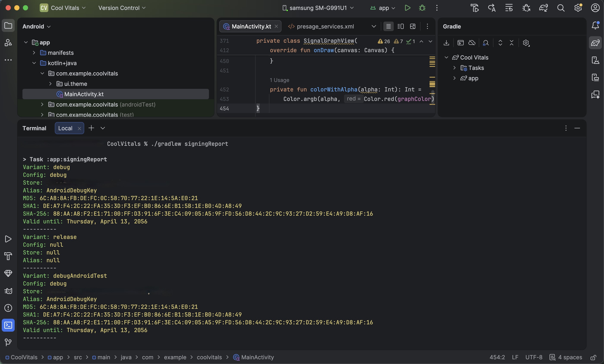The height and width of the screenshot is (364, 604).
Task: Click Sync Project with Gradle Files icon
Action: [x=544, y=8]
